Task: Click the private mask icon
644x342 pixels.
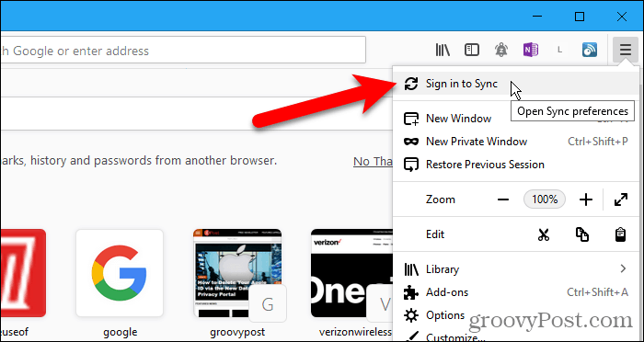Action: pyautogui.click(x=411, y=142)
